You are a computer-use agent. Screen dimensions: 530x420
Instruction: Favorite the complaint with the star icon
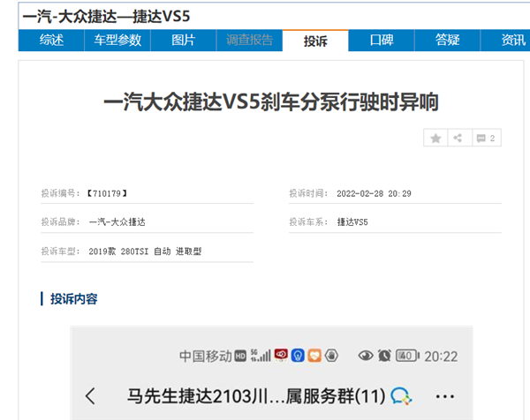tap(435, 138)
